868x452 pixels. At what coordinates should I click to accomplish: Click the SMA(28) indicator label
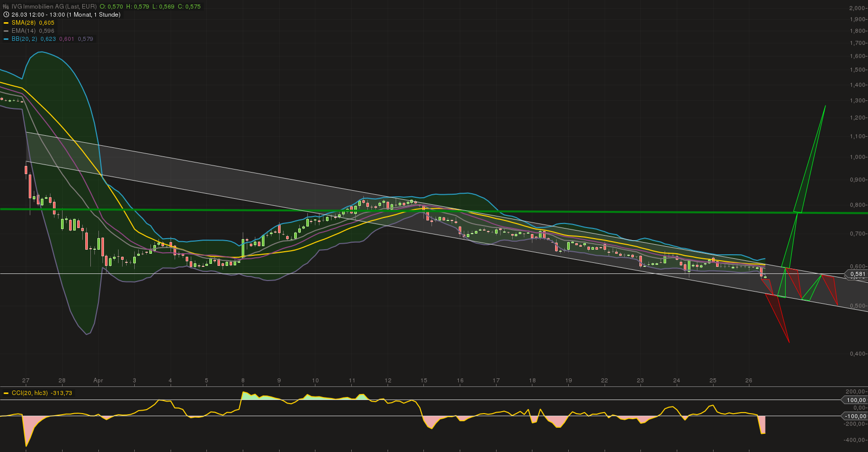23,23
